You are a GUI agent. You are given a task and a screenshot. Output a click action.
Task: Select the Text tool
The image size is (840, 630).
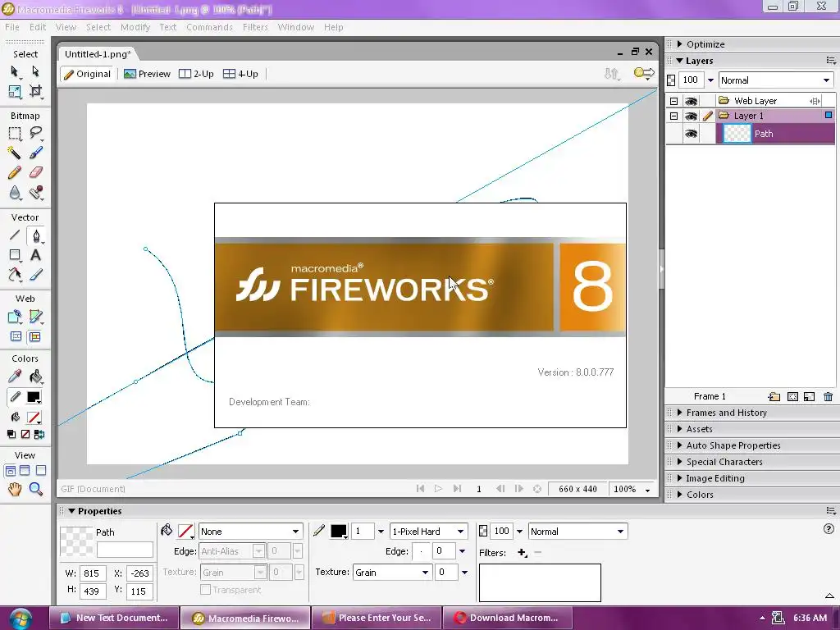click(x=35, y=255)
